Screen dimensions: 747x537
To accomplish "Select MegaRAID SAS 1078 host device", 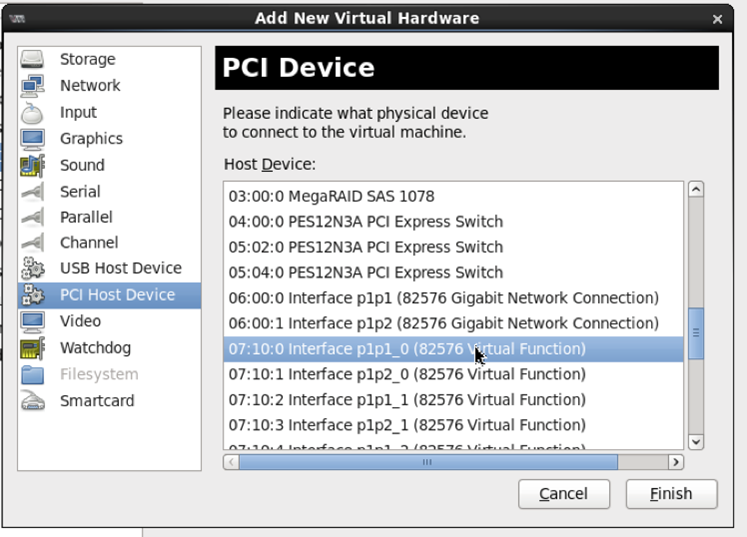I will [x=331, y=196].
